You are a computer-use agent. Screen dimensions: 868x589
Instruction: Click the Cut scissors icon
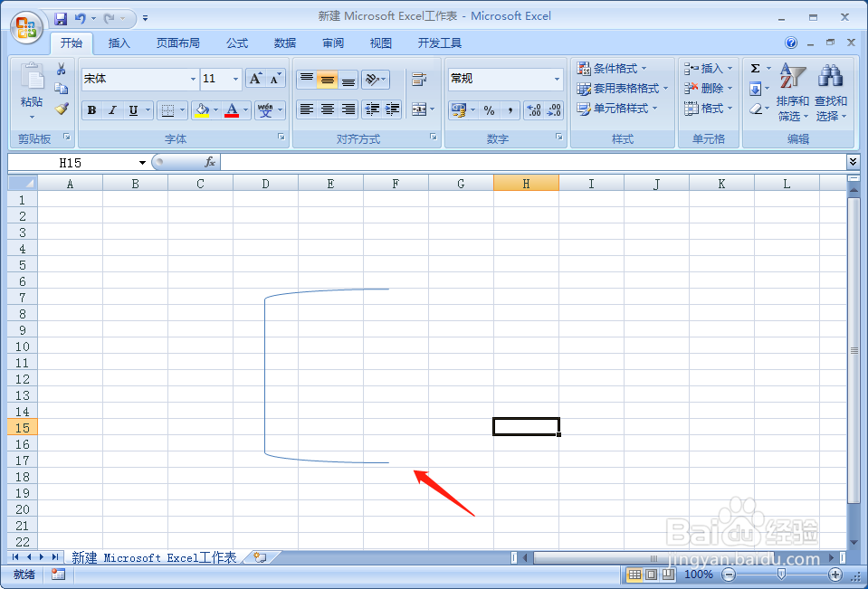pos(61,69)
